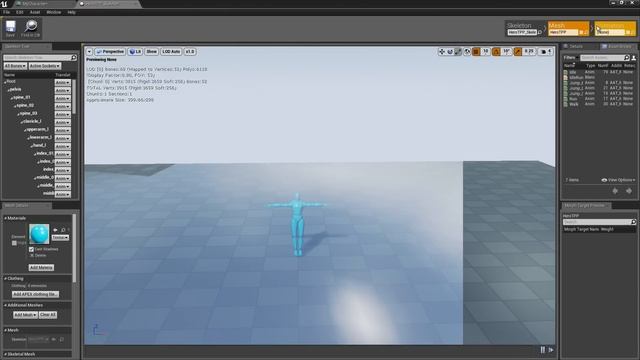
Task: Toggle the Lit view mode button
Action: coord(135,52)
